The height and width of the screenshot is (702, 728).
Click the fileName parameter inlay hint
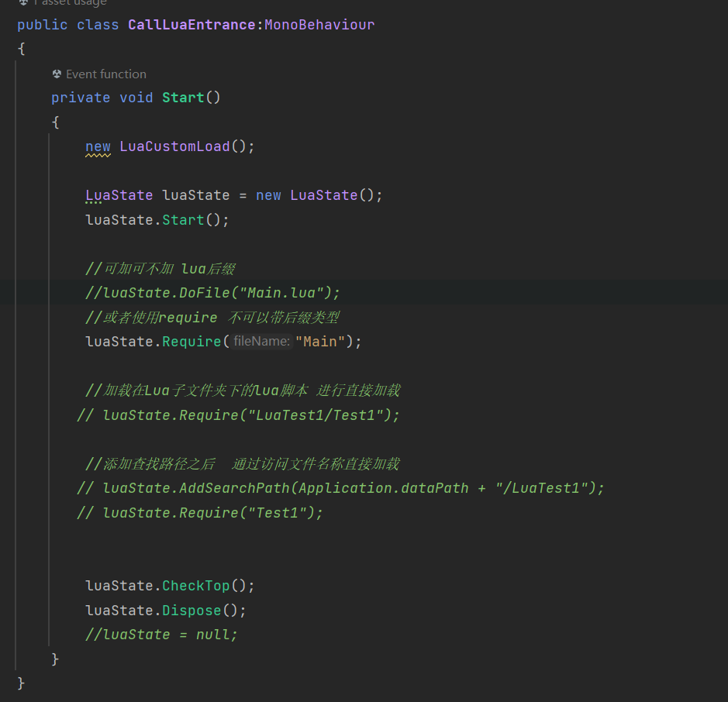tap(261, 342)
